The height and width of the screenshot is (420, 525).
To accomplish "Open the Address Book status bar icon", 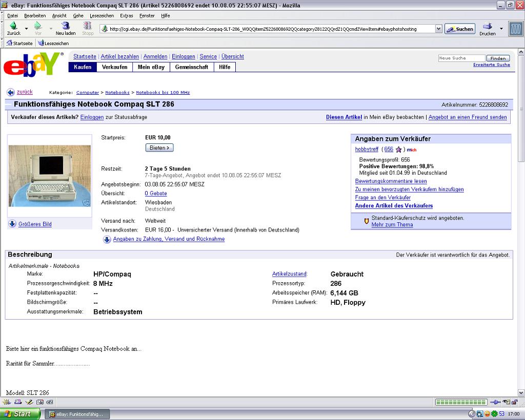I will (39, 402).
